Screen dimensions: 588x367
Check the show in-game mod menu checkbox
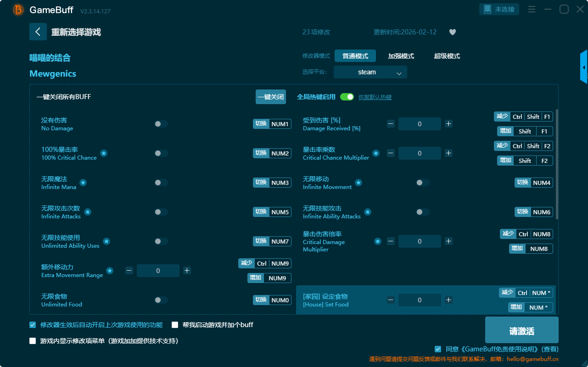[x=33, y=341]
